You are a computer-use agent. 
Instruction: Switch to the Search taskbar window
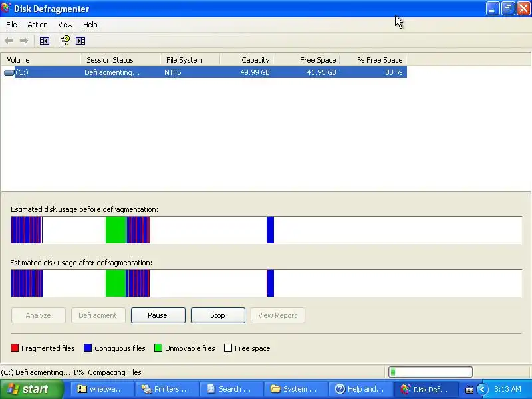pos(231,389)
